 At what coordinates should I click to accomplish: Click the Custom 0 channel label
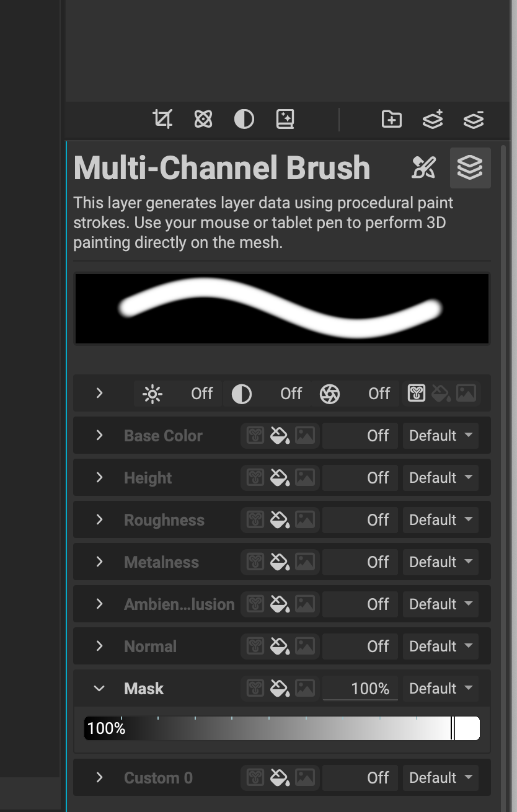[158, 778]
